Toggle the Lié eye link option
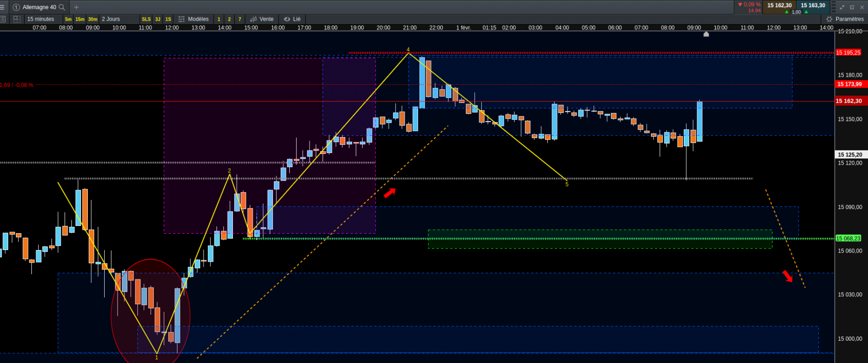Screen dimensions: 868x363 pos(292,19)
